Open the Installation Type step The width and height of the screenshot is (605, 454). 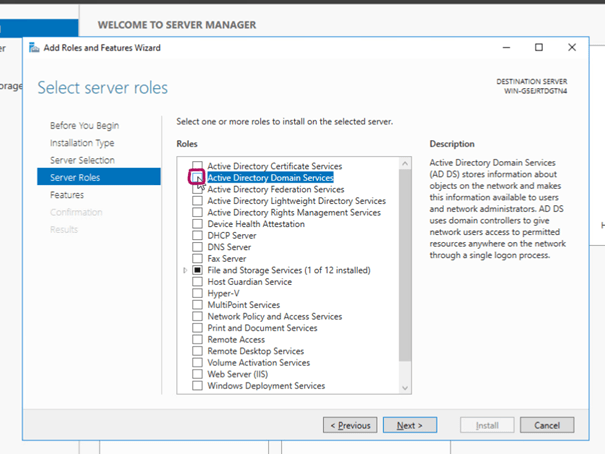click(82, 143)
